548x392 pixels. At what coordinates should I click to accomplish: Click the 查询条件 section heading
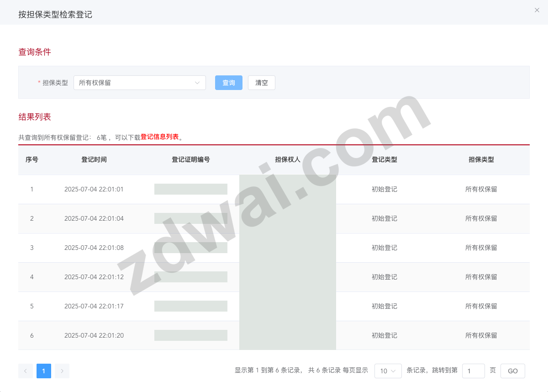35,52
